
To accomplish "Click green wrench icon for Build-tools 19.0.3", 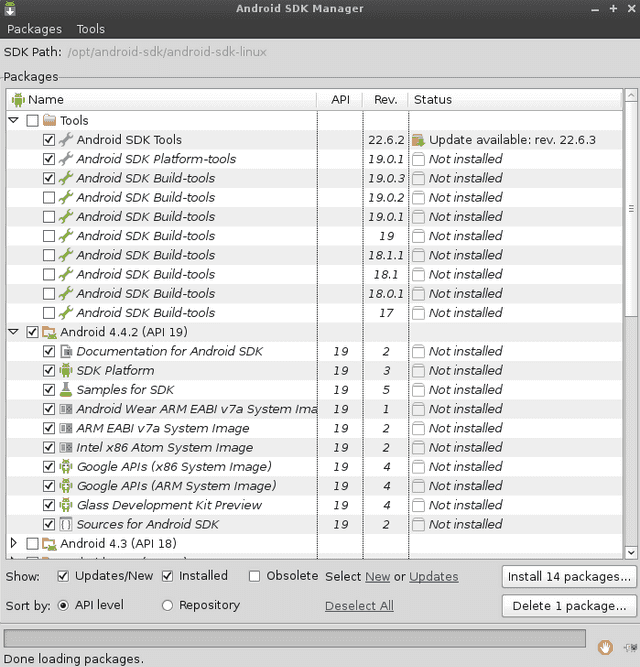I will (65, 178).
